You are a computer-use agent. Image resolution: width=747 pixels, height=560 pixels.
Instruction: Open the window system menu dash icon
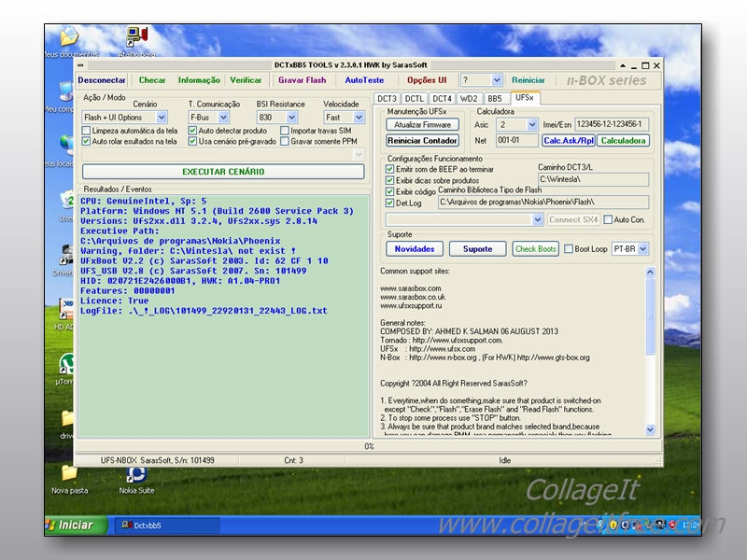point(80,65)
